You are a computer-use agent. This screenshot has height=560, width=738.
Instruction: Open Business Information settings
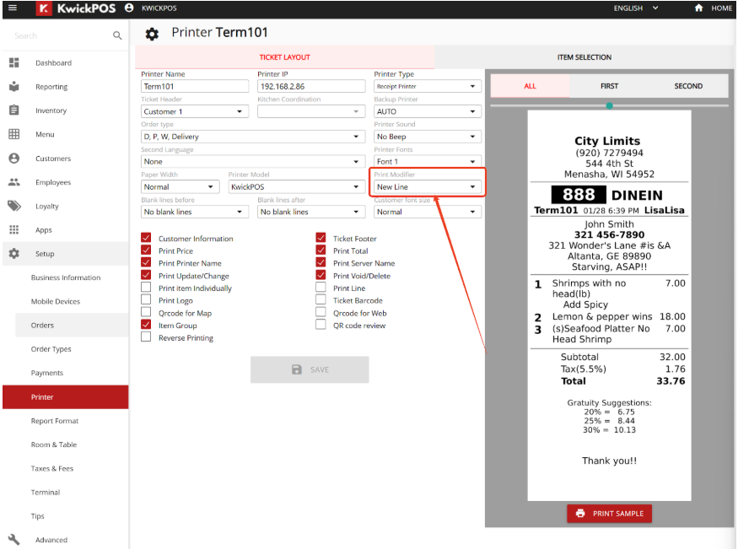[x=66, y=277]
